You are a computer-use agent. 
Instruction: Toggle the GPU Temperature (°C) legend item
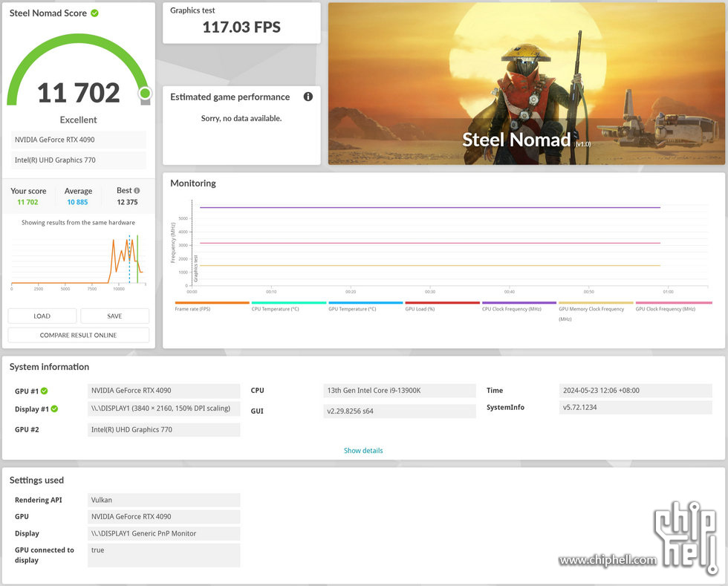click(365, 307)
